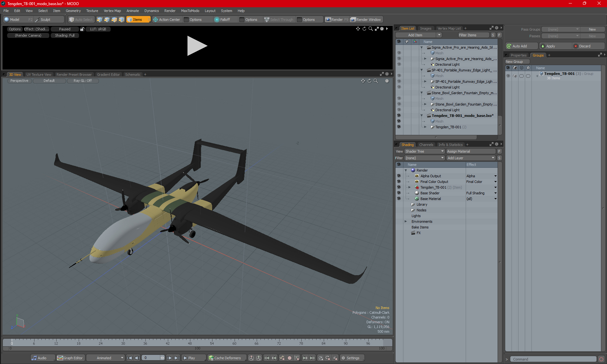607x364 pixels.
Task: Open Action Center tool
Action: tap(167, 20)
